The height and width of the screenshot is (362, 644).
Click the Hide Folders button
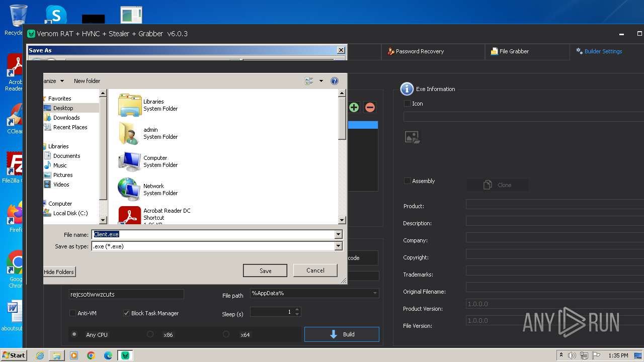pyautogui.click(x=59, y=272)
